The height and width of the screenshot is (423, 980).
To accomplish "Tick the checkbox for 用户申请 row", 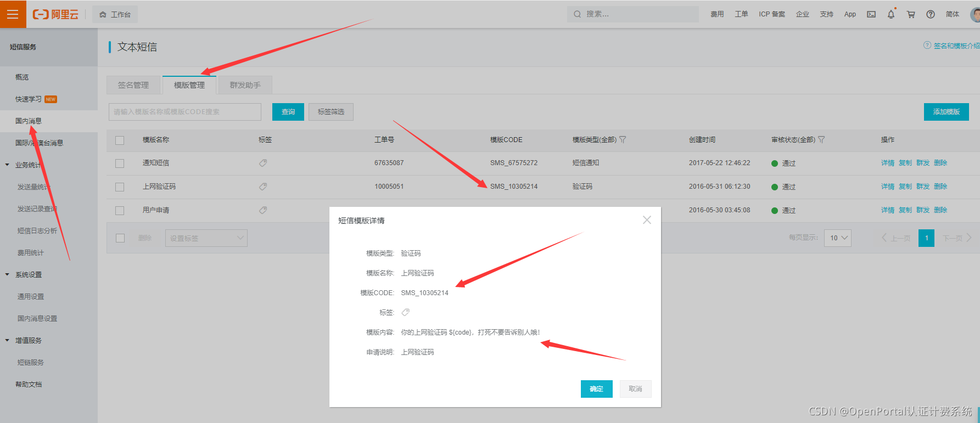I will point(120,211).
